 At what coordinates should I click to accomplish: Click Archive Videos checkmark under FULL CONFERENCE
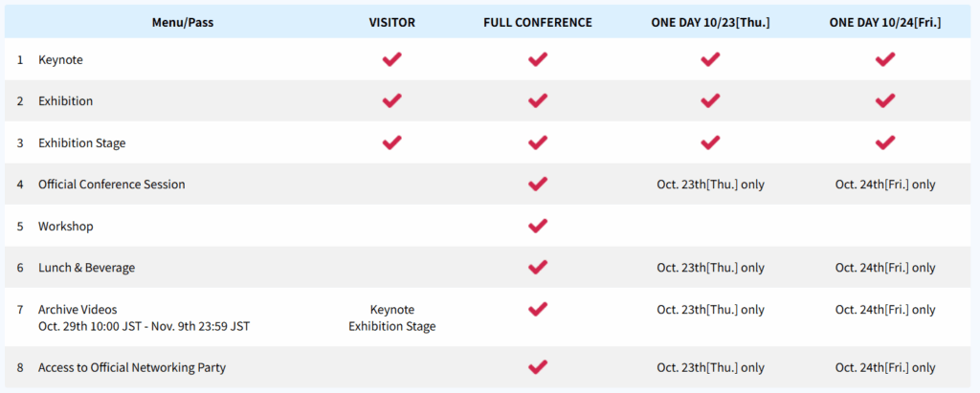tap(538, 309)
